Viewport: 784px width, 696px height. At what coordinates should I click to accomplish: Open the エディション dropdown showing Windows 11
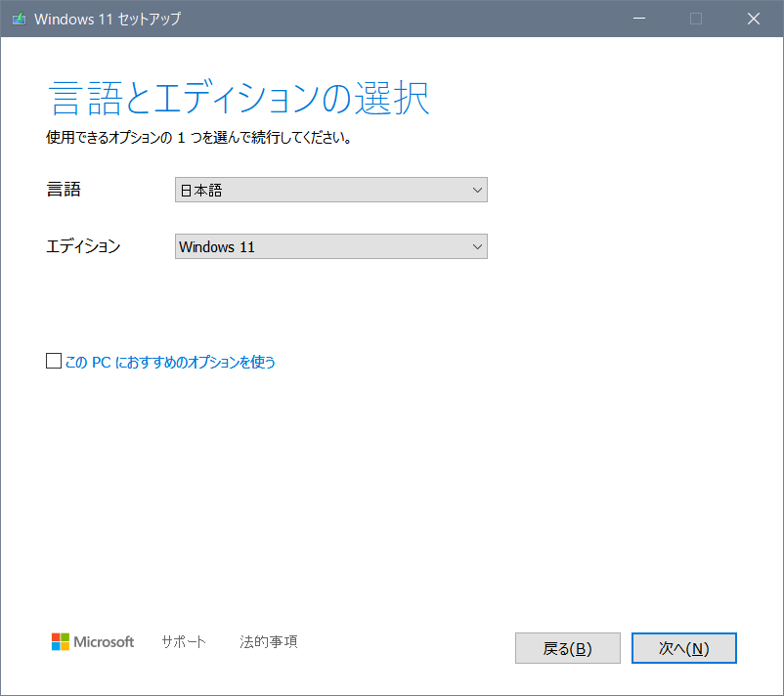331,246
